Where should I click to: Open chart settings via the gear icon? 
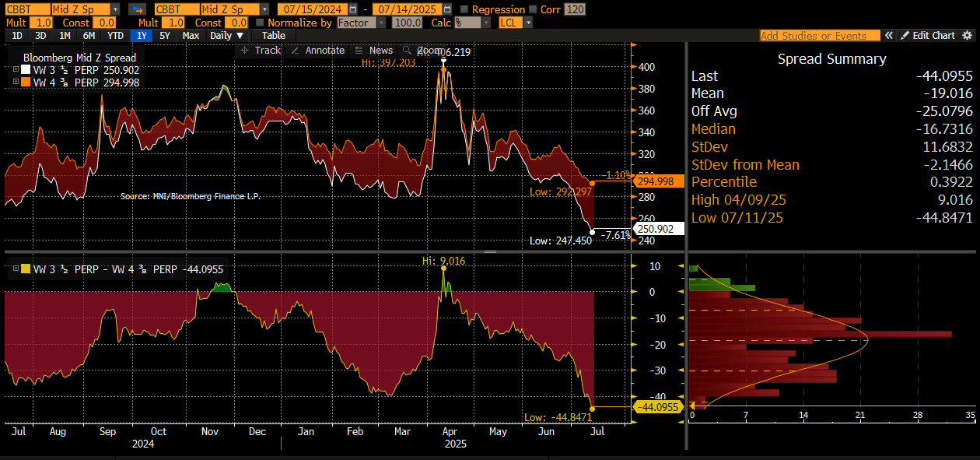(966, 35)
